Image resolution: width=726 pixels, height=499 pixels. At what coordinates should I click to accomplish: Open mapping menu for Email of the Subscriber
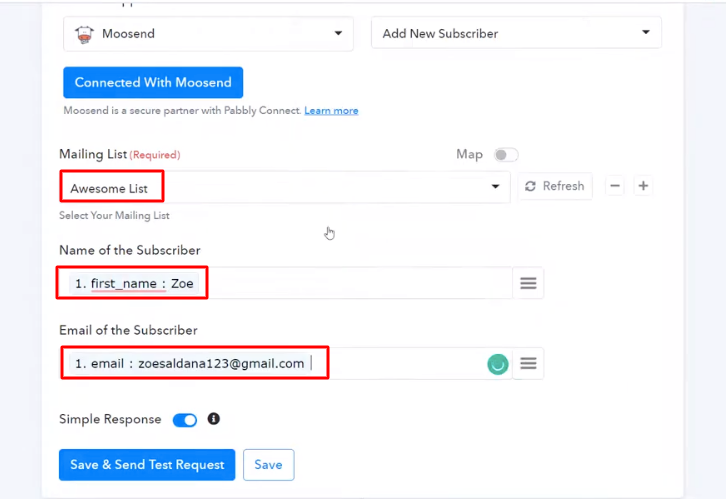(528, 363)
